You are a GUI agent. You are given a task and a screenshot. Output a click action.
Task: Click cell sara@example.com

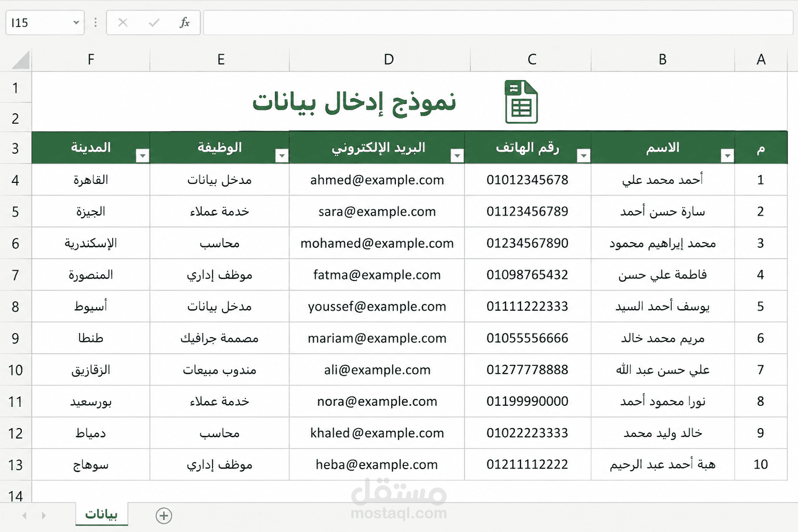(377, 211)
